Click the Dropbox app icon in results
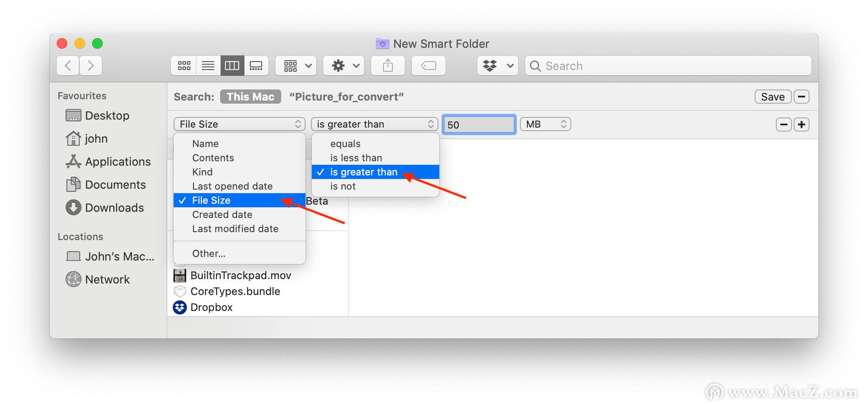This screenshot has width=868, height=404. pos(180,307)
